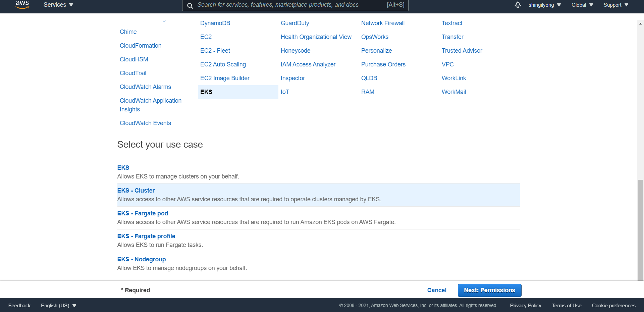Select CloudFormation service
The width and height of the screenshot is (644, 312).
point(141,46)
